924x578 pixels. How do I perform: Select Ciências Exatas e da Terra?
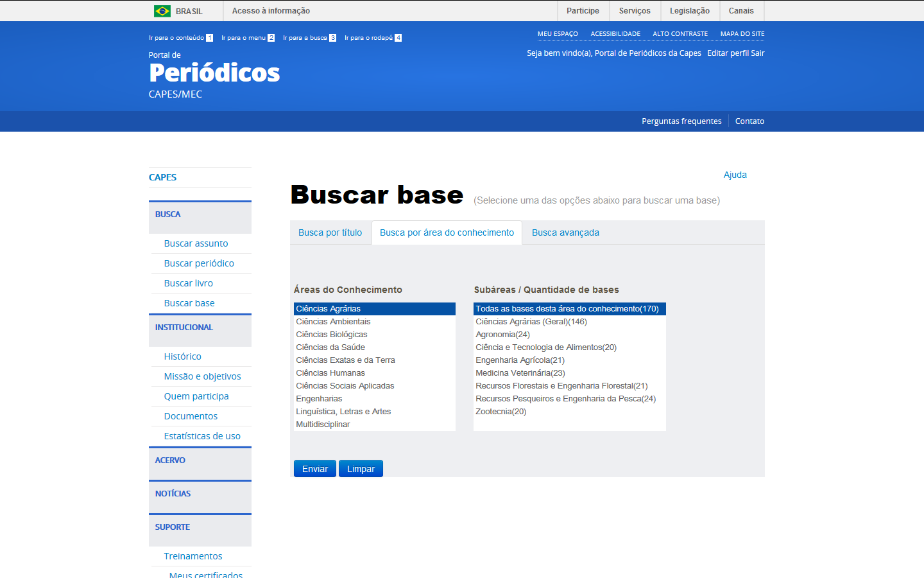(x=375, y=360)
